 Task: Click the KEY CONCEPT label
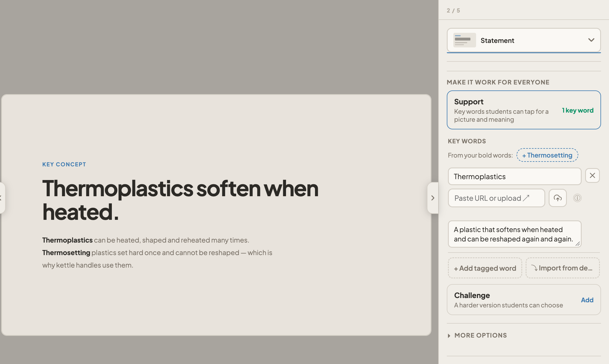64,164
